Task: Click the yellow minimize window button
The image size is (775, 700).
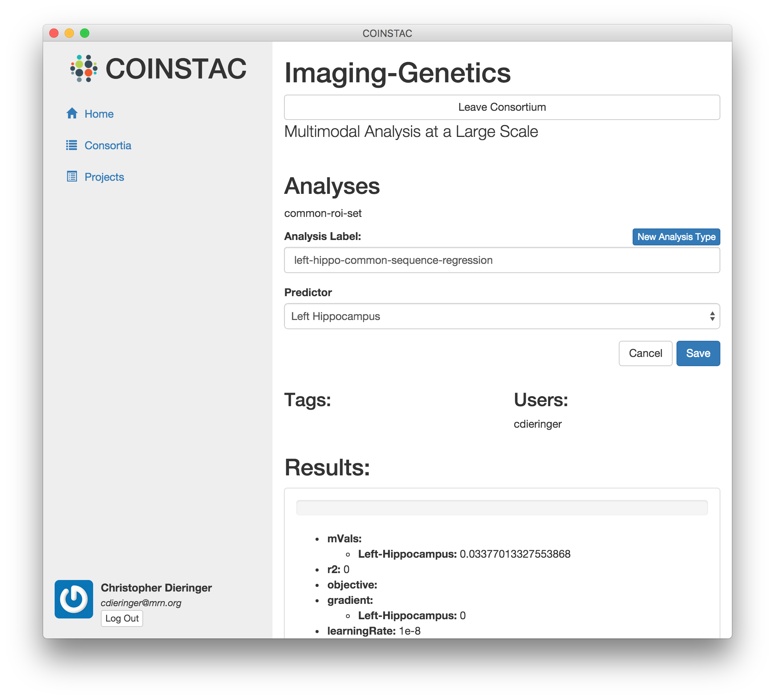Action: [69, 33]
